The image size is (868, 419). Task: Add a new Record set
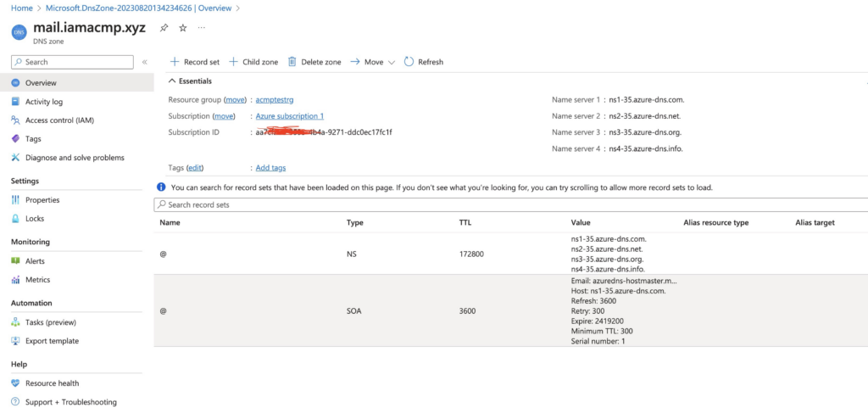tap(194, 62)
